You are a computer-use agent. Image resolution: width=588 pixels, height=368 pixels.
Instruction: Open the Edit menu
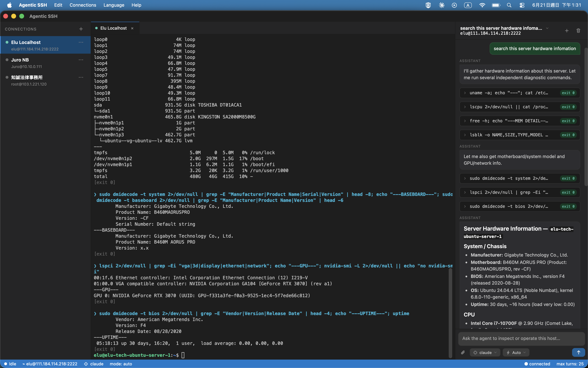(x=58, y=5)
